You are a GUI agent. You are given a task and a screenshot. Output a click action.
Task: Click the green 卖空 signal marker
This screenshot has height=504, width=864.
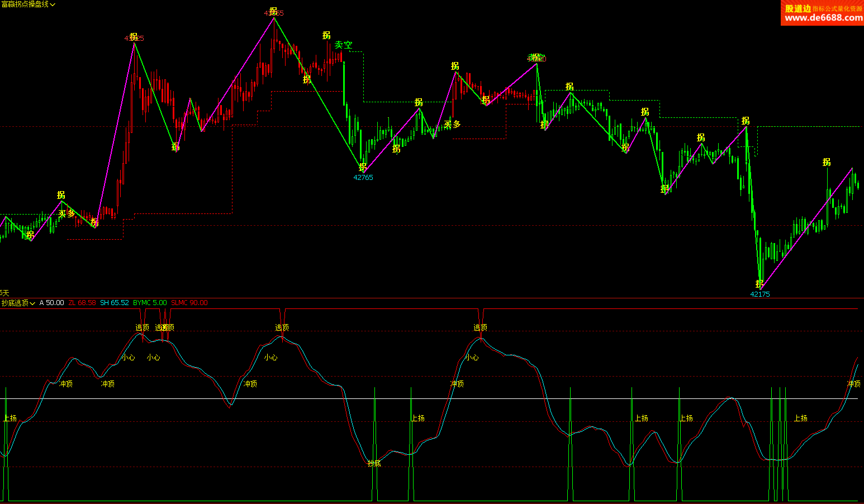[343, 45]
